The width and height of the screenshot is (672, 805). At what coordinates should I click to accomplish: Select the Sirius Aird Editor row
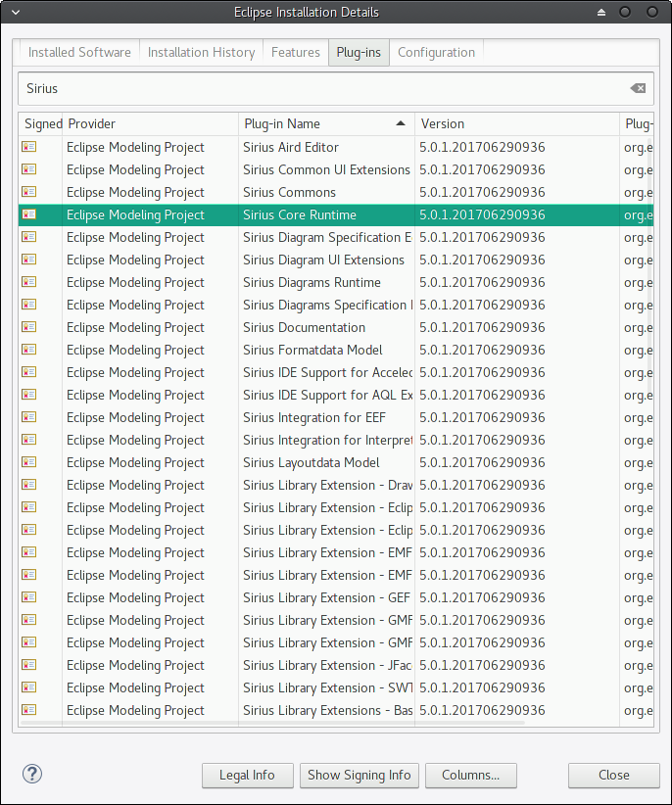[336, 147]
